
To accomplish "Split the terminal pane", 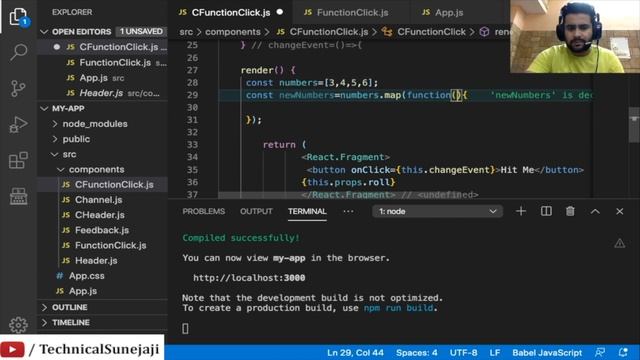I will point(546,211).
